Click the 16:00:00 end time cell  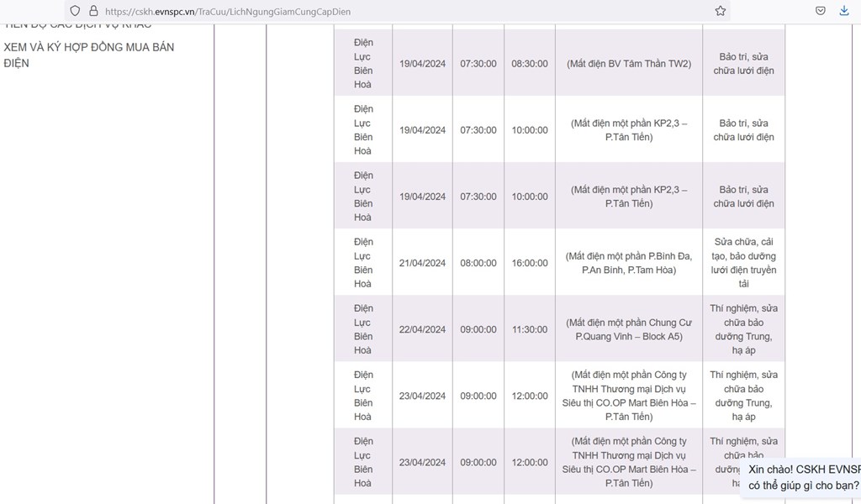(530, 263)
